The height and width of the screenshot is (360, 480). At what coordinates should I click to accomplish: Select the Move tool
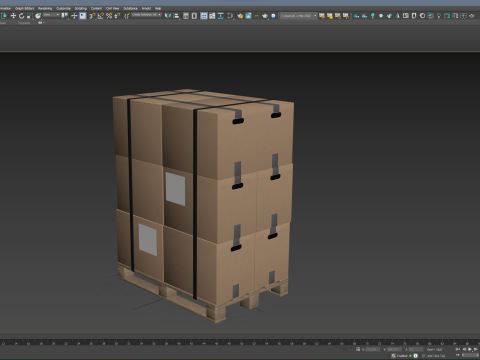click(13, 16)
